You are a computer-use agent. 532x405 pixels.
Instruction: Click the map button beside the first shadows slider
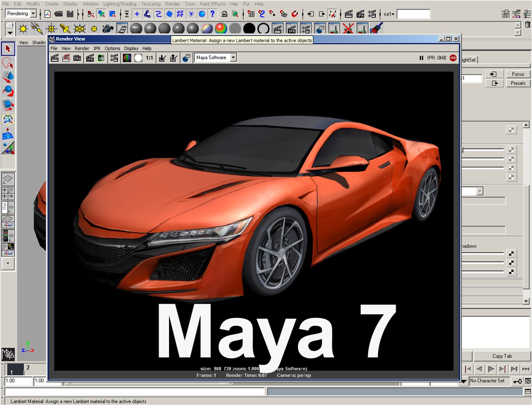click(511, 254)
